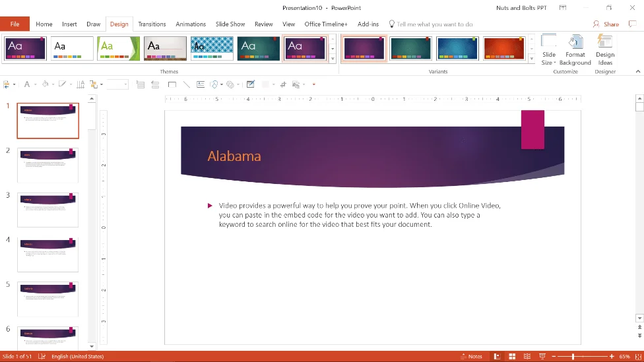Switch to the Home tab

point(44,24)
